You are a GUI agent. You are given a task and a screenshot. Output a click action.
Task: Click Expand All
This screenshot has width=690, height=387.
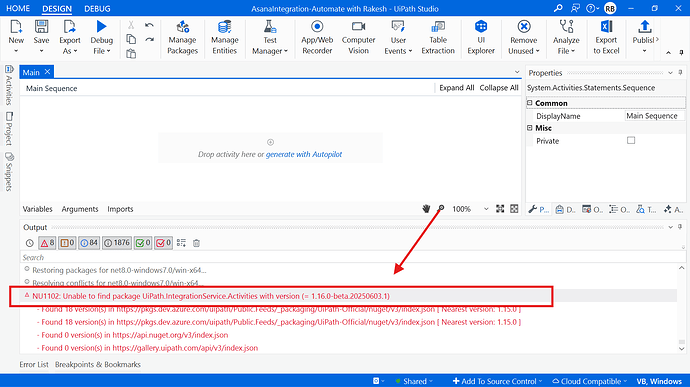click(457, 88)
